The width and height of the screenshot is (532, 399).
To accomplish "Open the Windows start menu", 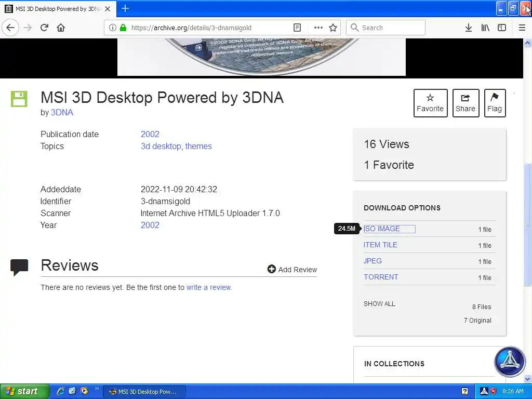I will tap(24, 391).
